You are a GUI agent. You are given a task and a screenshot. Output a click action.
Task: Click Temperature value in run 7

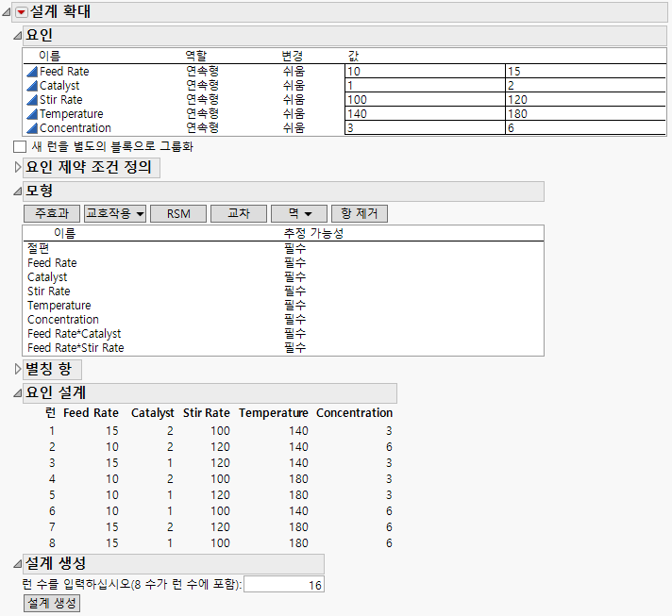(298, 527)
